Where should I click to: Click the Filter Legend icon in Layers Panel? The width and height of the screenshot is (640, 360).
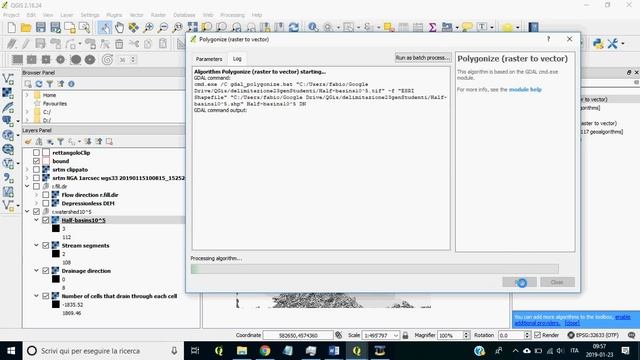(60, 142)
